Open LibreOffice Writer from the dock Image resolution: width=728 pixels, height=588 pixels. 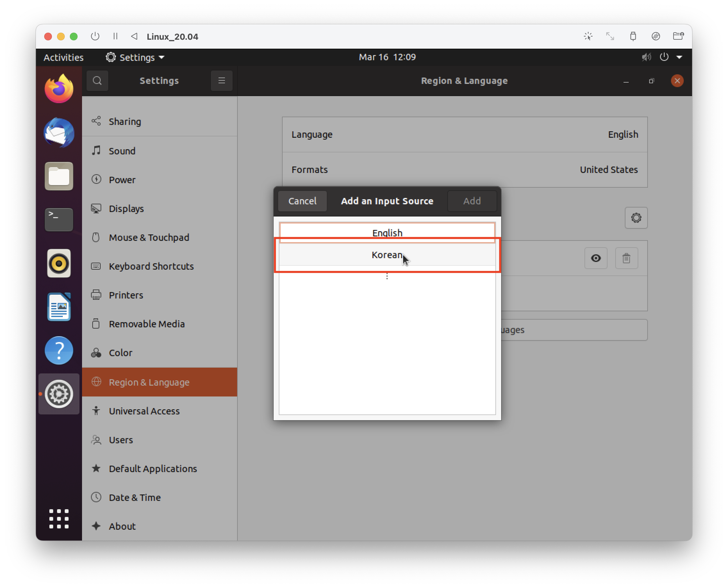[x=59, y=307]
